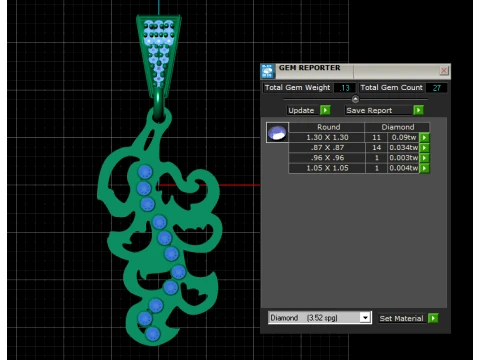Image resolution: width=480 pixels, height=360 pixels.
Task: Click the Gem Reporter title bar icon
Action: (267, 71)
